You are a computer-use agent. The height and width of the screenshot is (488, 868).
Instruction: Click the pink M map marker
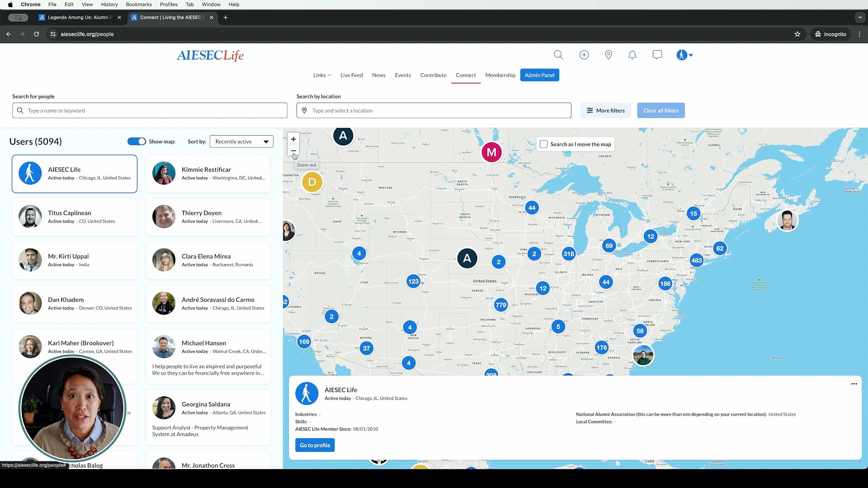point(491,153)
